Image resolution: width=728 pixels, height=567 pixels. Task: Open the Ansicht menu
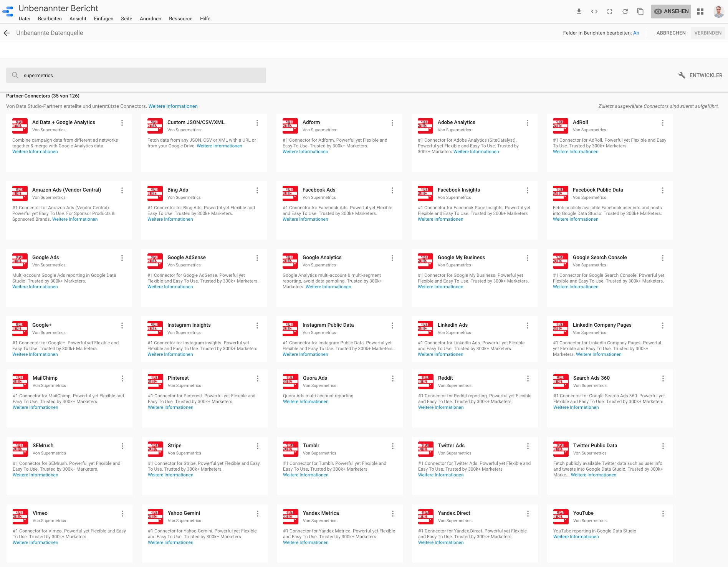(x=78, y=19)
